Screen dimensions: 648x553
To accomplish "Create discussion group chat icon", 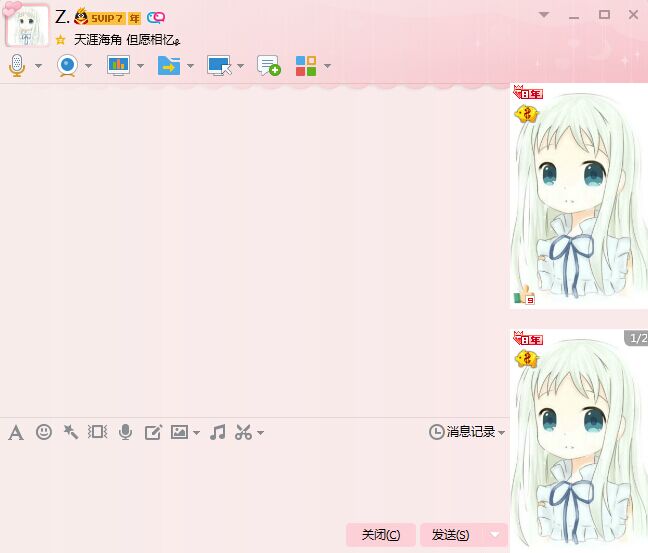I will (x=269, y=65).
